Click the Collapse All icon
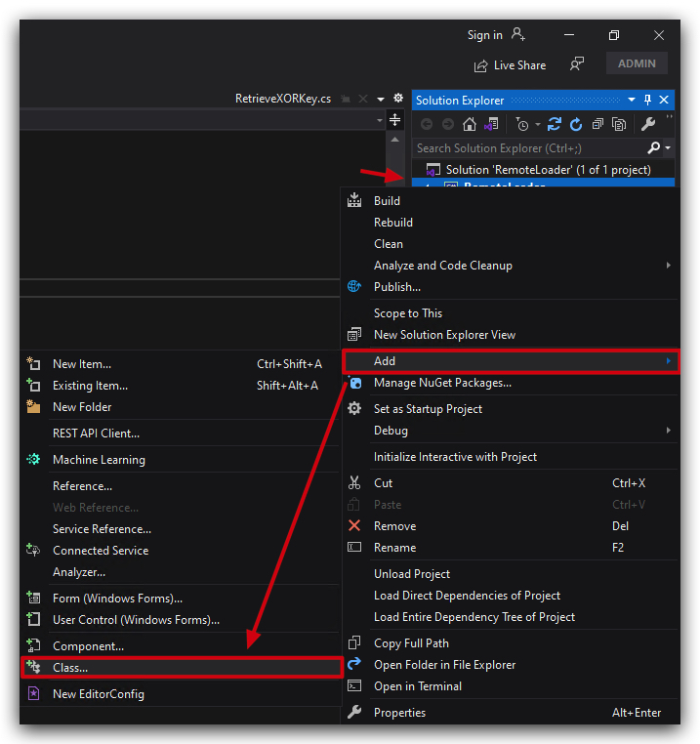The height and width of the screenshot is (744, 700). (597, 124)
